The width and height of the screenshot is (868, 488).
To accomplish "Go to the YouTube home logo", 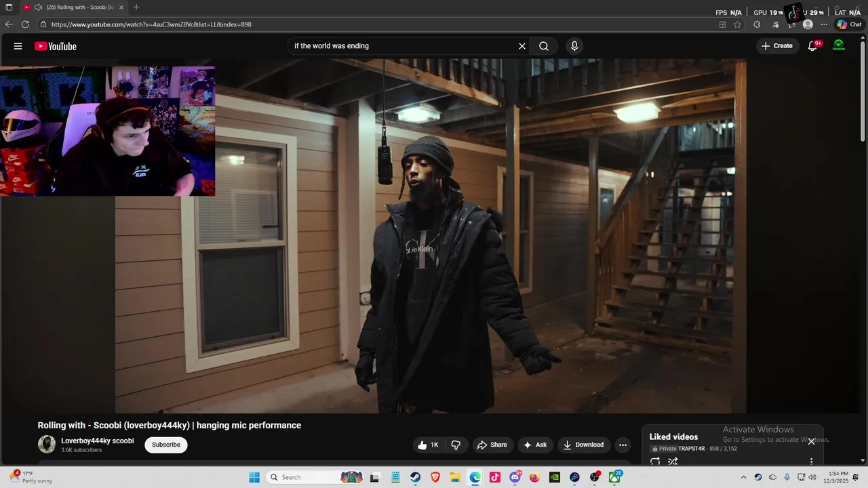I will coord(56,46).
